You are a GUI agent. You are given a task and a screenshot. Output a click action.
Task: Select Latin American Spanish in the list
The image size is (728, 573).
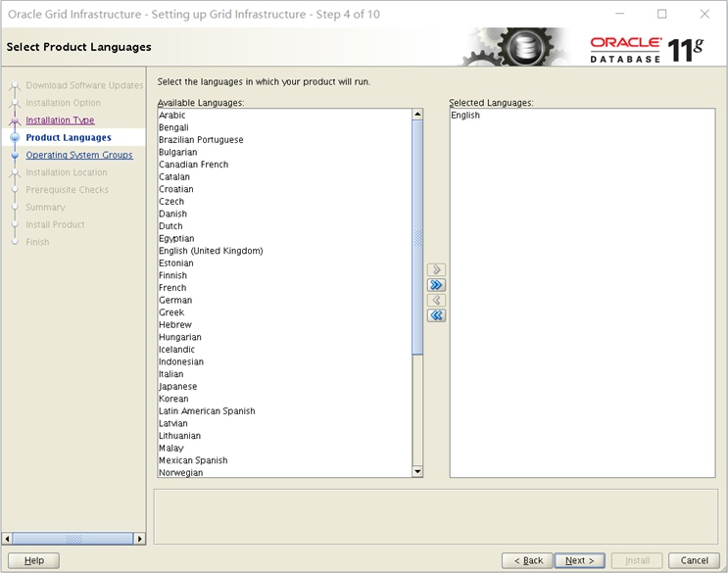[x=284, y=411]
